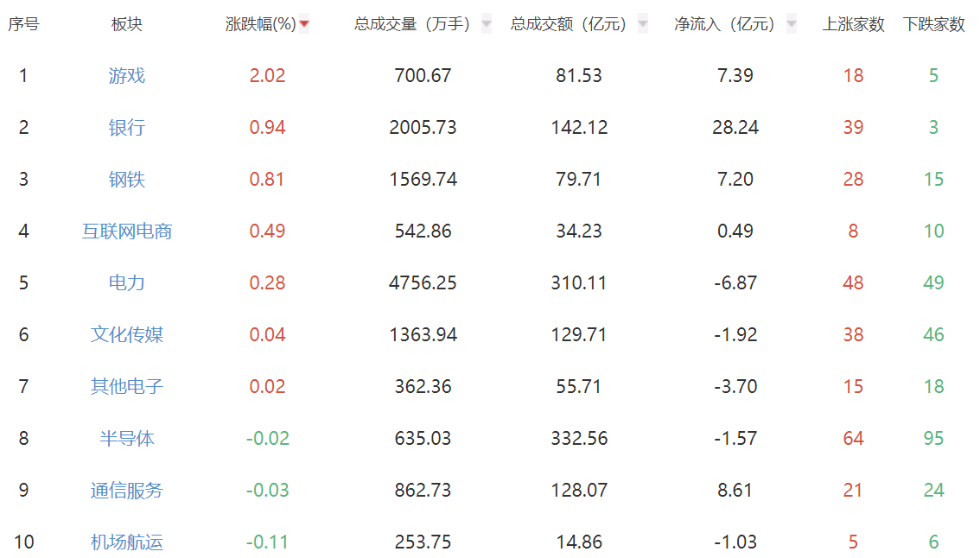Open the 互联网电商 sector link
The width and height of the screenshot is (980, 558).
tap(127, 231)
